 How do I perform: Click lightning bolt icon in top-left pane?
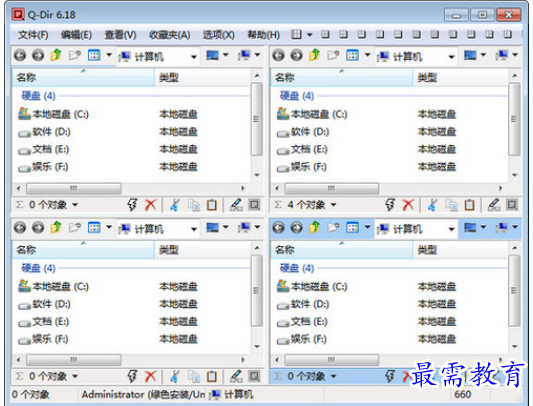click(132, 205)
